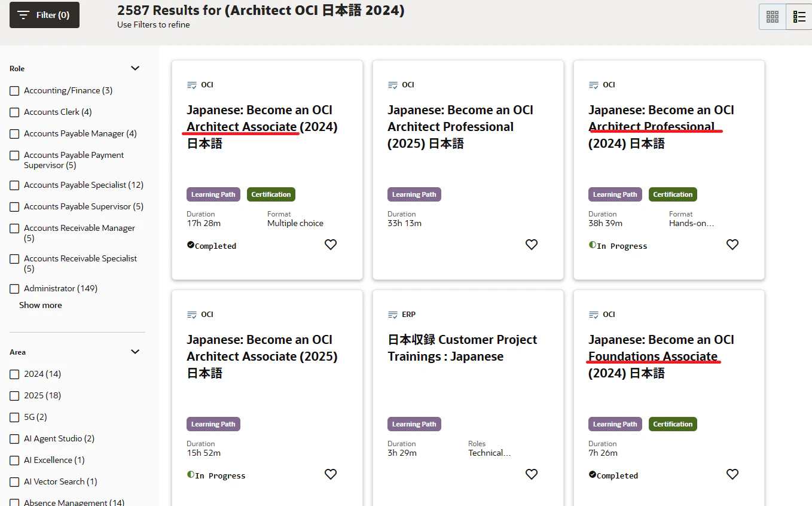
Task: Click the 17h 28m duration value
Action: (204, 223)
